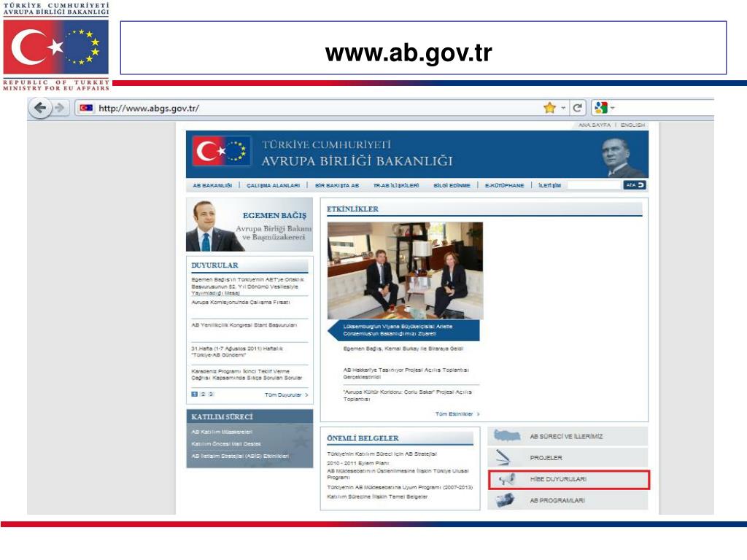
Task: Click the browser back arrow button
Action: click(41, 108)
